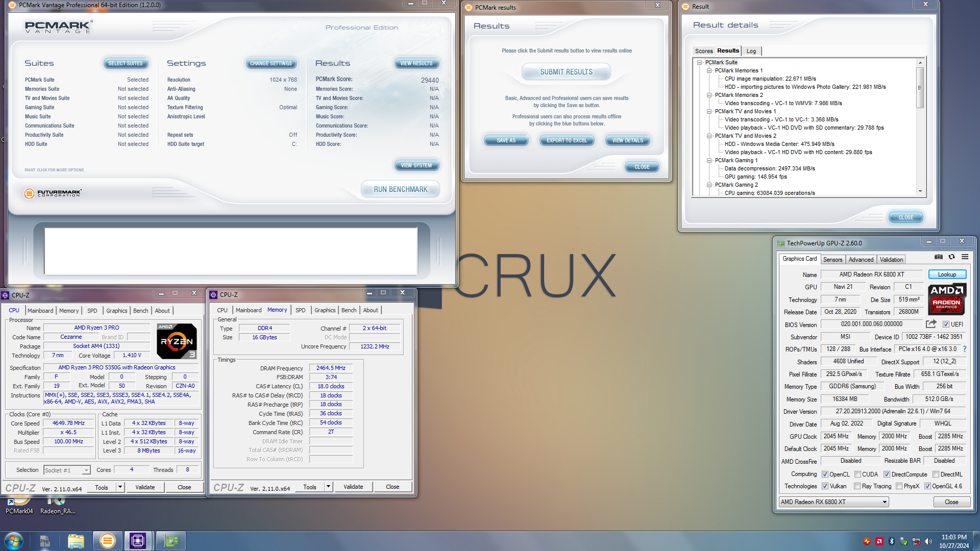This screenshot has width=980, height=551.
Task: Toggle the Ray Tracing checkbox
Action: 857,486
